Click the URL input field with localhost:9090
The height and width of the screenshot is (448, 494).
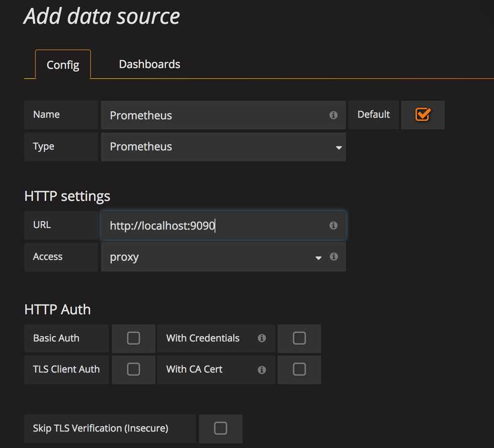click(x=223, y=225)
